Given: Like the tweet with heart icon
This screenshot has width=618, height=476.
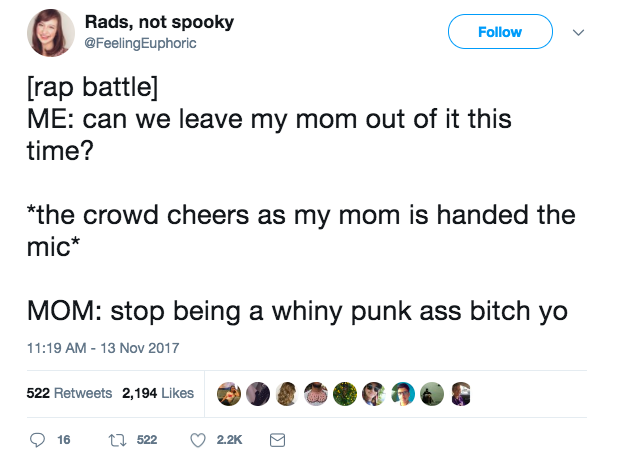Looking at the screenshot, I should (x=198, y=440).
